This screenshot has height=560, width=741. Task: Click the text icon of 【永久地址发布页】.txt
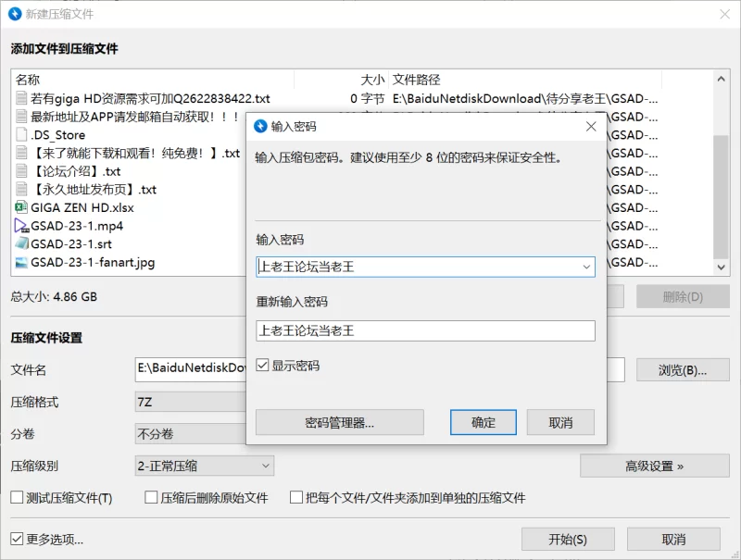pos(22,190)
